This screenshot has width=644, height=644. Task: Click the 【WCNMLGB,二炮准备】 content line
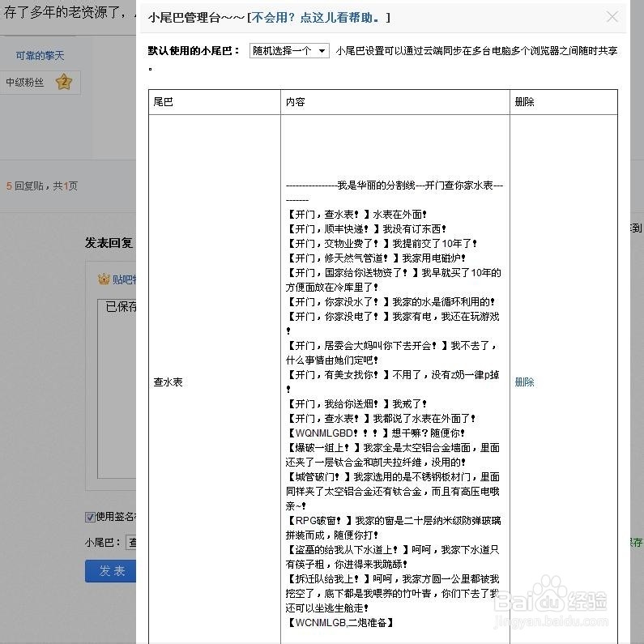pos(339,623)
